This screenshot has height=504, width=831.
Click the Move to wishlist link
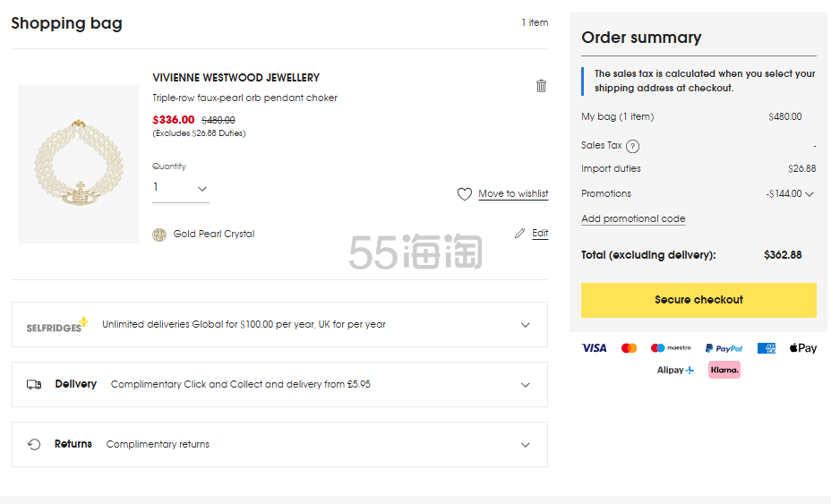(513, 194)
